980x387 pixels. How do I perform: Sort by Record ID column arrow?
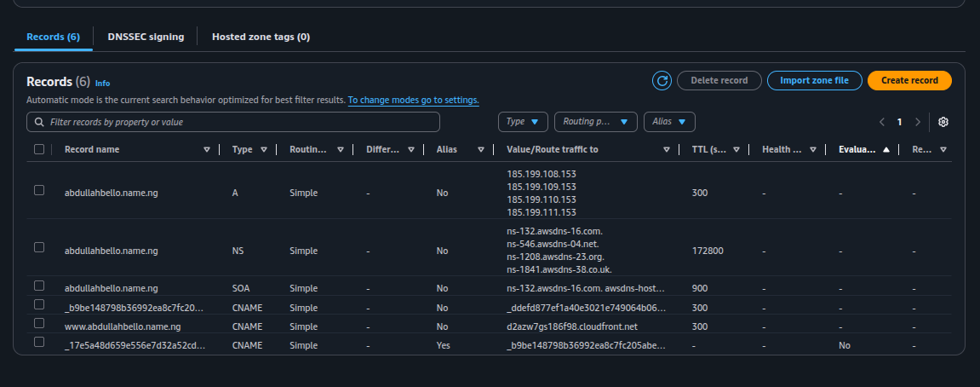943,150
